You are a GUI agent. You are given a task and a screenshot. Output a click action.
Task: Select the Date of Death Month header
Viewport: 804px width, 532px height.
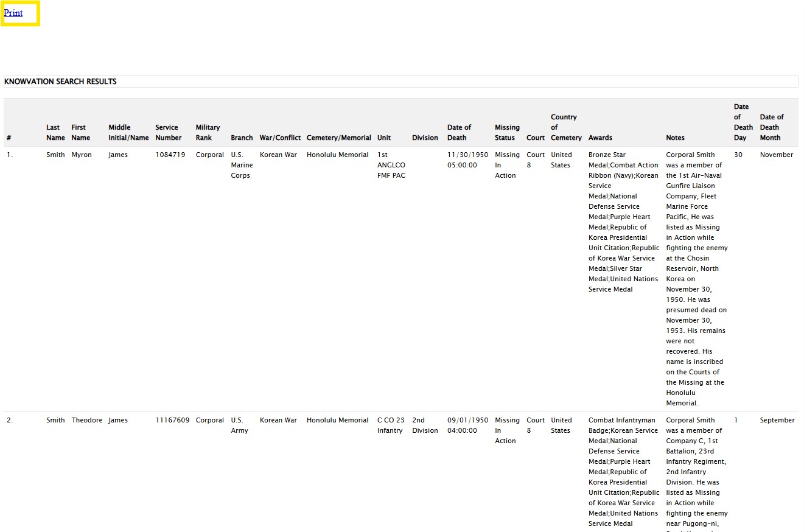coord(771,127)
